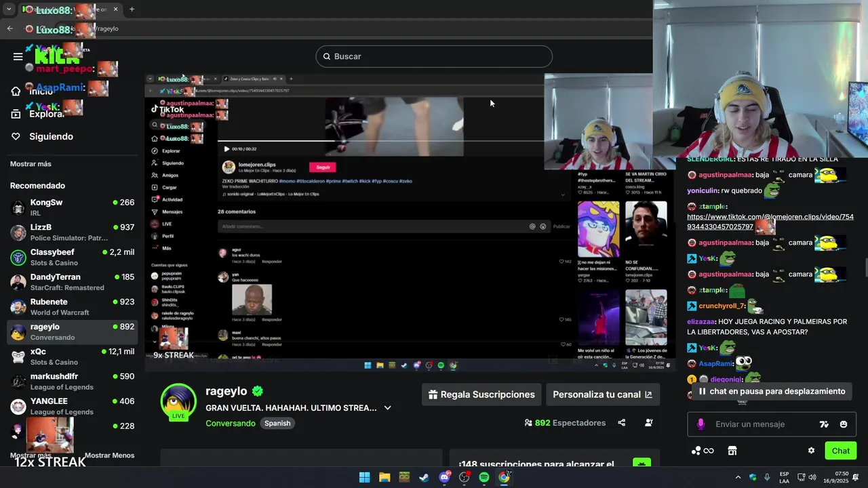The image size is (868, 488).
Task: Click rageylo live avatar under video
Action: coord(178,402)
